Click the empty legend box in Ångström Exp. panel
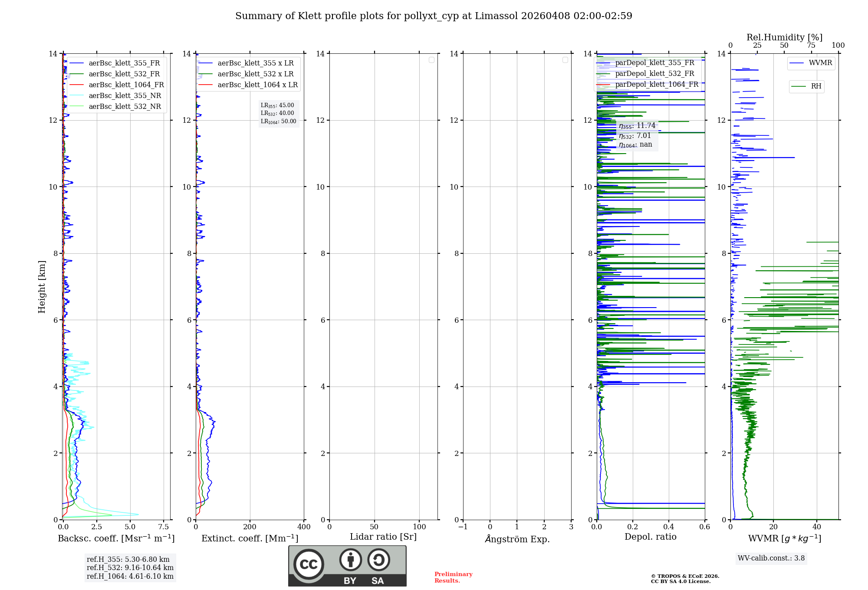 [x=565, y=60]
